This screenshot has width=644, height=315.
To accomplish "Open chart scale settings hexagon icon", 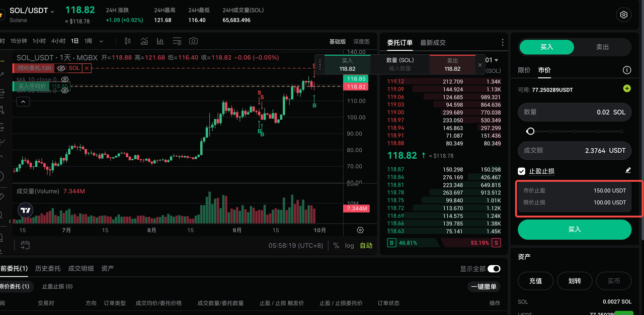I will pos(360,230).
